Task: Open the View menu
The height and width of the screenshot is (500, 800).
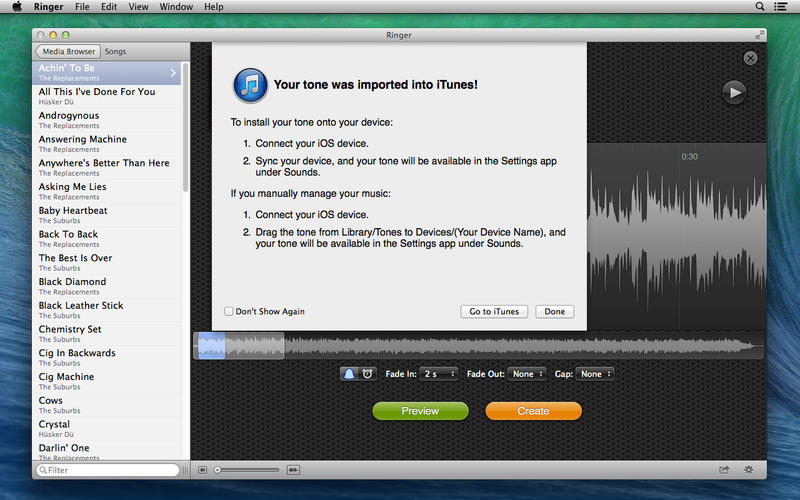Action: 138,7
